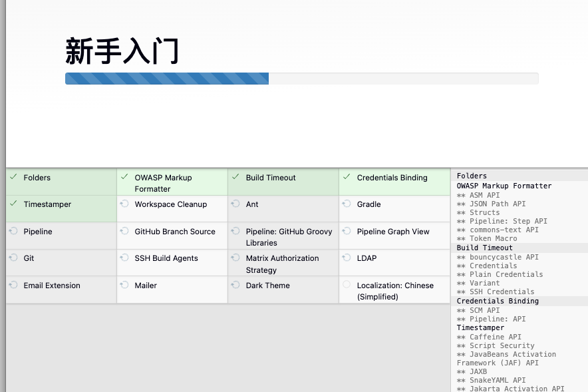Click the pending spinner icon beside Workspace Cleanup
This screenshot has width=588, height=392.
pos(124,204)
